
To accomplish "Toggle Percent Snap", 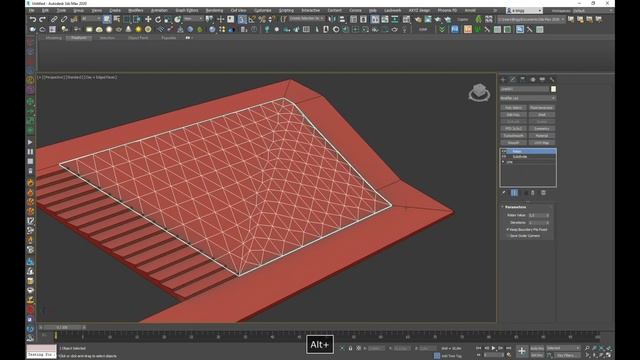I will (262, 19).
